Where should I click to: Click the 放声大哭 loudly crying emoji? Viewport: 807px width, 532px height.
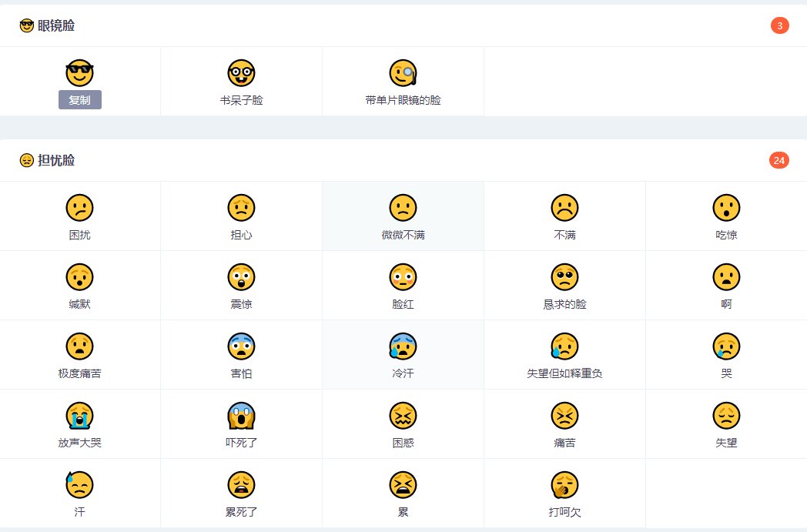(79, 416)
